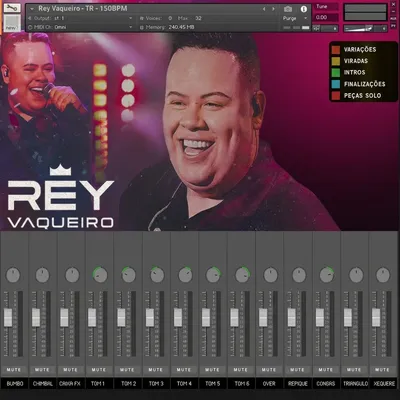The width and height of the screenshot is (400, 400).
Task: Open the instrument info icon
Action: coord(304,9)
